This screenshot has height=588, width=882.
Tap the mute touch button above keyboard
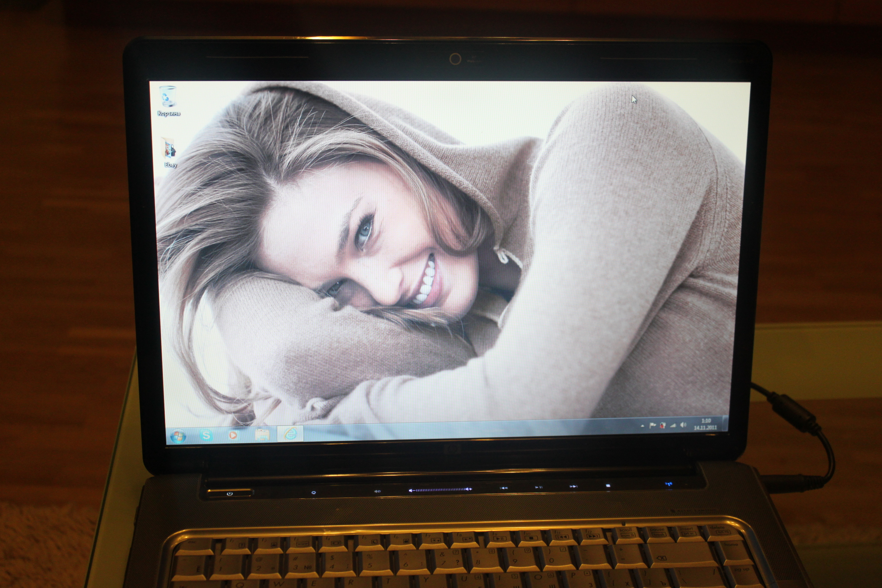coord(377,491)
